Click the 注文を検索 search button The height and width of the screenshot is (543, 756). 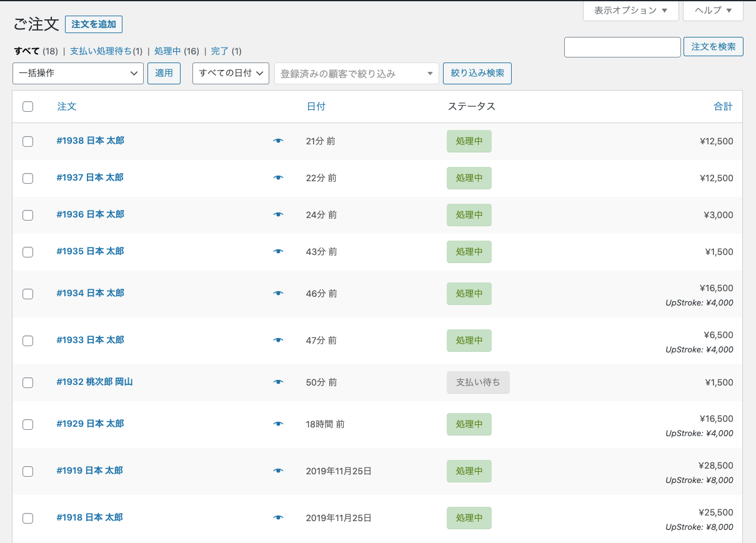(714, 47)
